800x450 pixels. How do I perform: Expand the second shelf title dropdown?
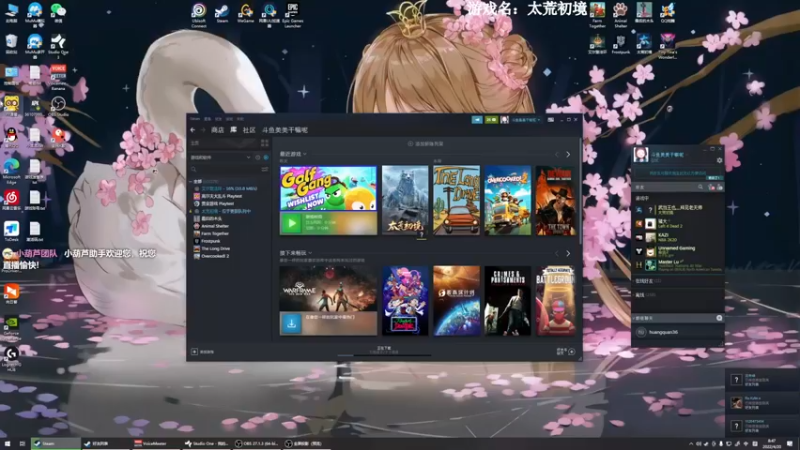[x=295, y=253]
